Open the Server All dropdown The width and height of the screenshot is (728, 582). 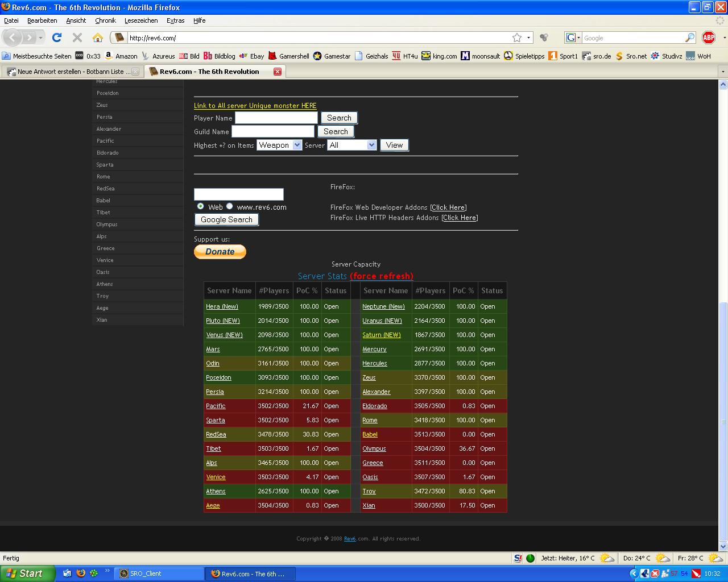pyautogui.click(x=351, y=145)
